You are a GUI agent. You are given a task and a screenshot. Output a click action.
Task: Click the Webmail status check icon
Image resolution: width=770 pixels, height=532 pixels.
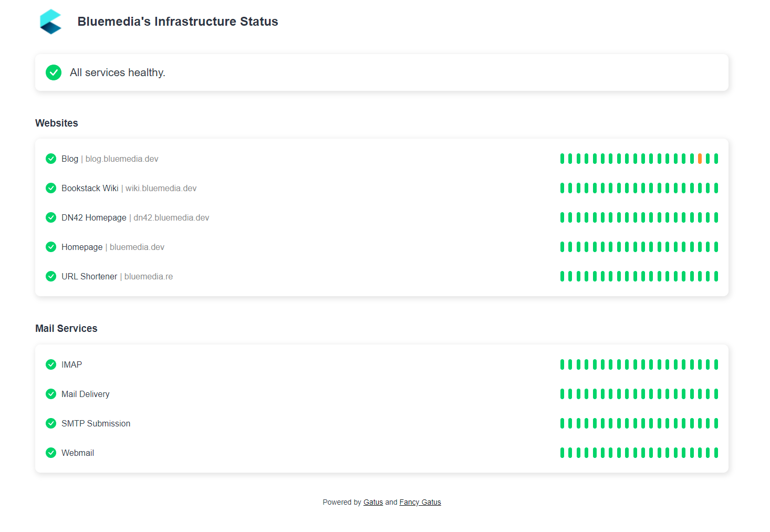51,453
